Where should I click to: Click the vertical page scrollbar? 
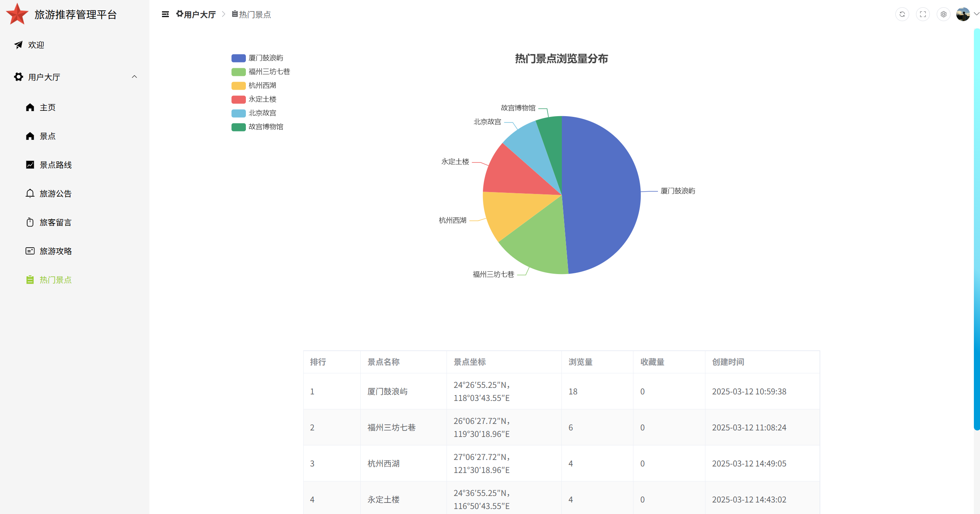pyautogui.click(x=977, y=230)
